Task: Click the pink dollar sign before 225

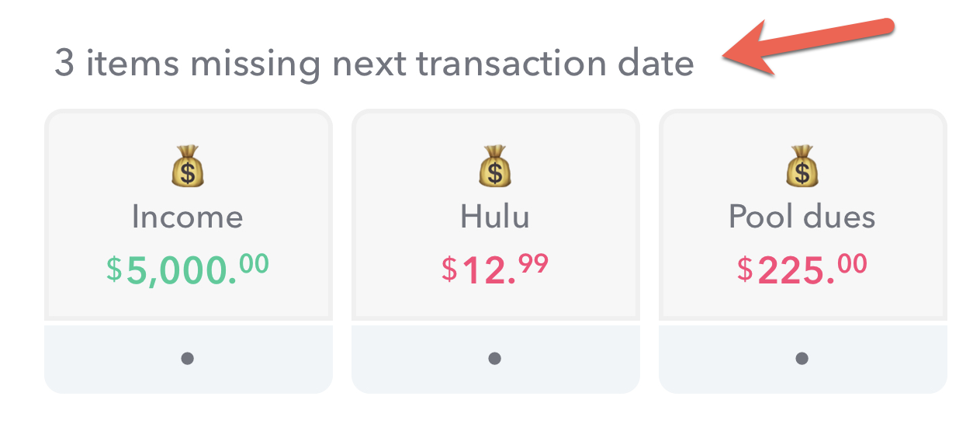Action: tap(745, 269)
